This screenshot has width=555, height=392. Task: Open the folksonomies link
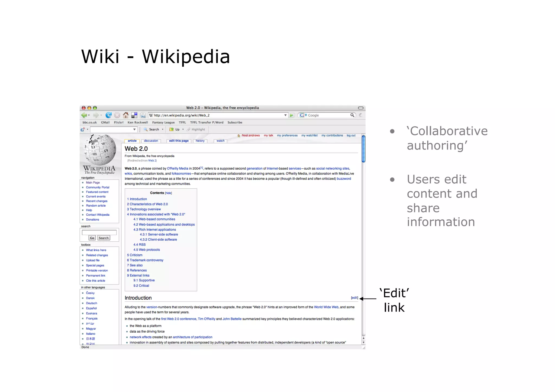coord(181,174)
